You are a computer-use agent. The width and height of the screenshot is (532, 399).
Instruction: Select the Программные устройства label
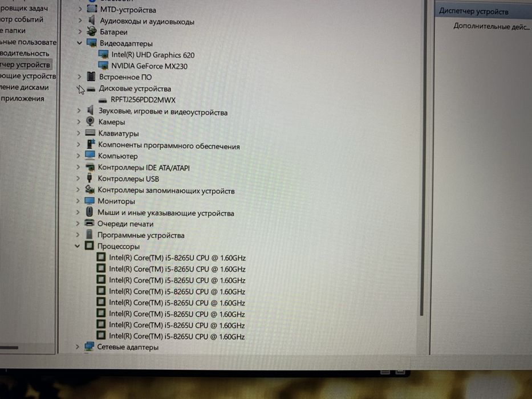click(x=141, y=235)
